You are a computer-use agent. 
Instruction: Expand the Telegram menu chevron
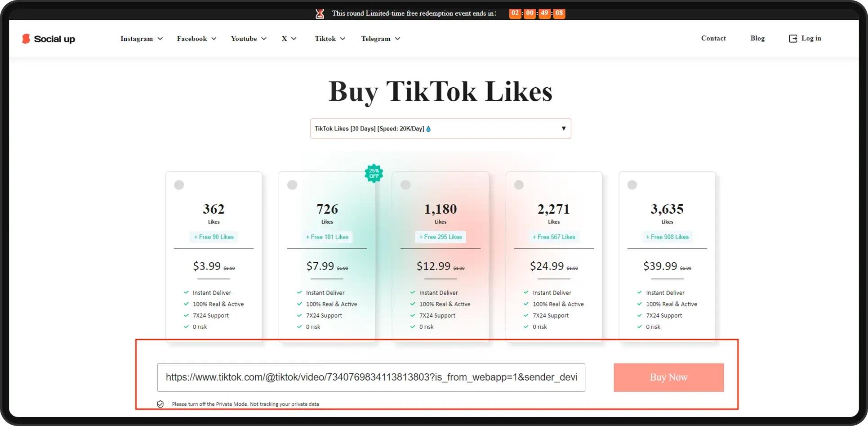(x=397, y=39)
